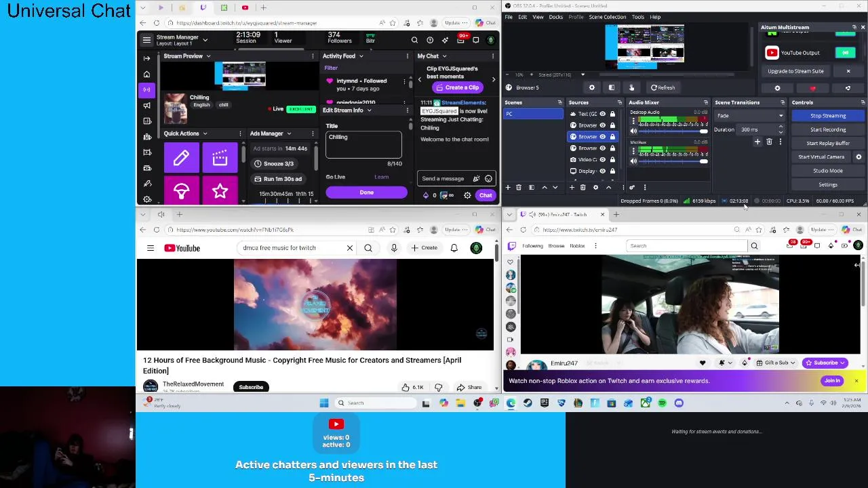Open YouTube hamburger guide menu

(x=151, y=248)
